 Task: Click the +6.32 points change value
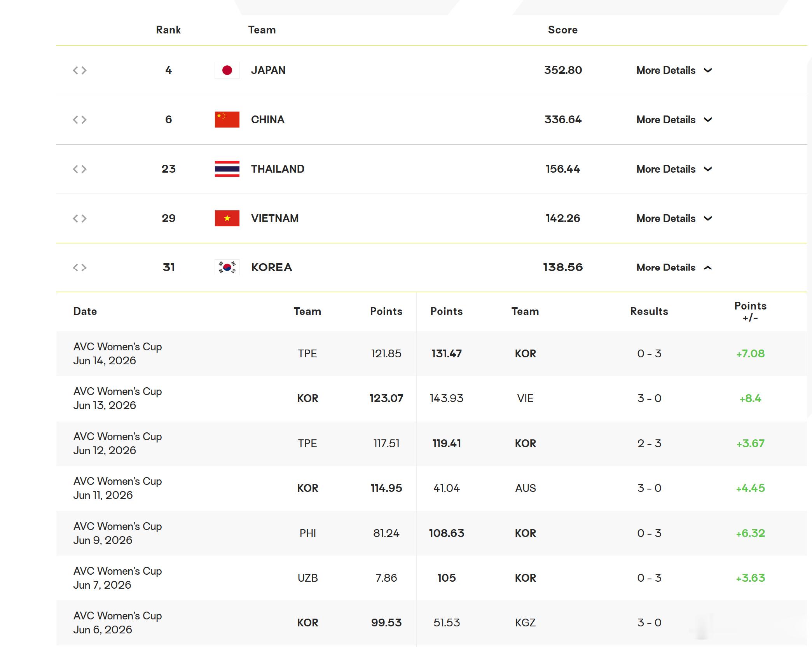coord(750,533)
